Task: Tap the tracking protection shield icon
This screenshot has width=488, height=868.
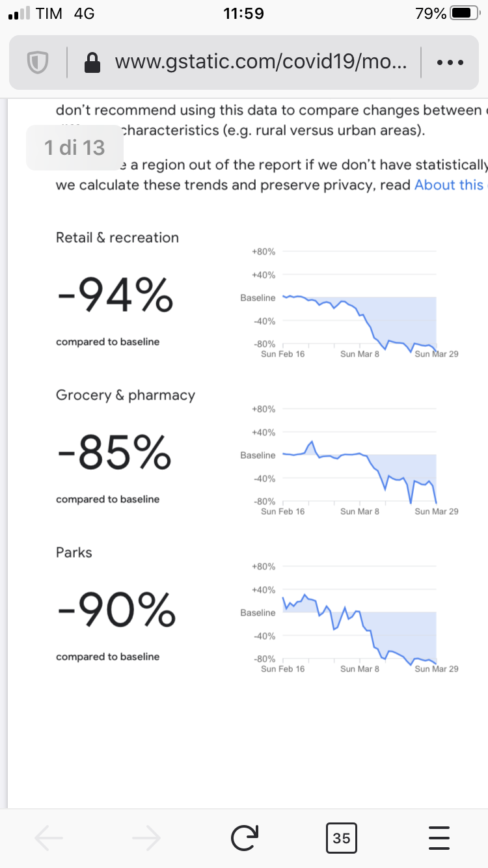Action: coord(38,62)
